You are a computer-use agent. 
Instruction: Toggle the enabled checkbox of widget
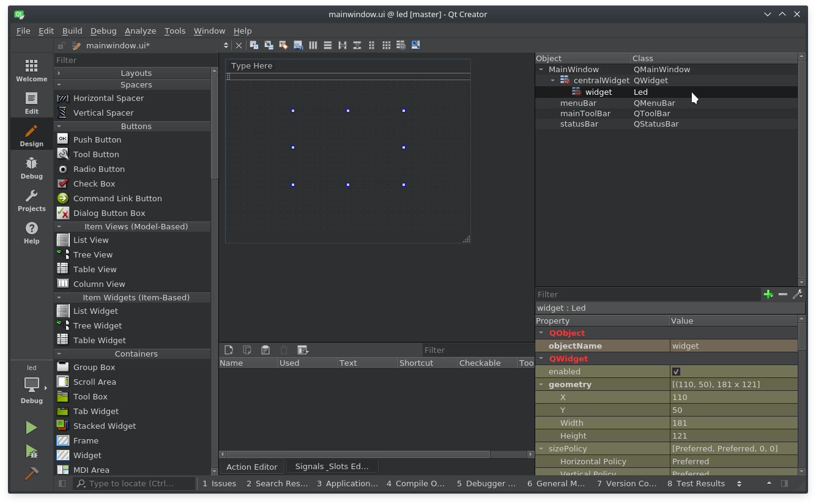coord(676,371)
